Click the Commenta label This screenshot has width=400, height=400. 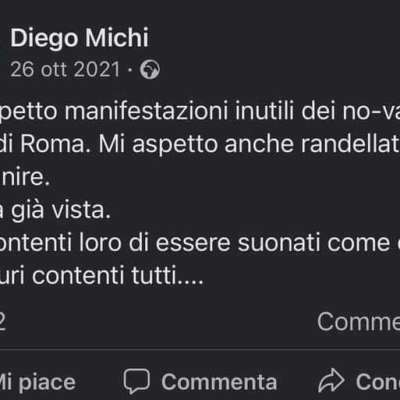(x=219, y=382)
